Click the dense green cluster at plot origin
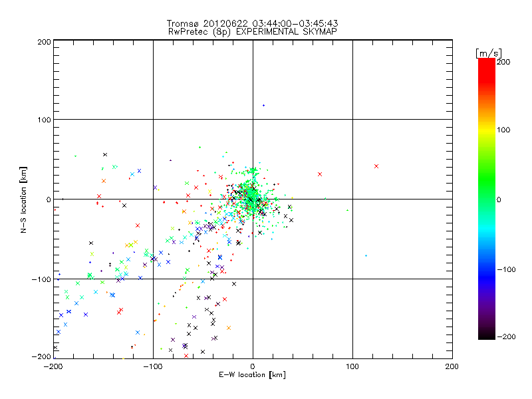The height and width of the screenshot is (399, 532). 252,197
